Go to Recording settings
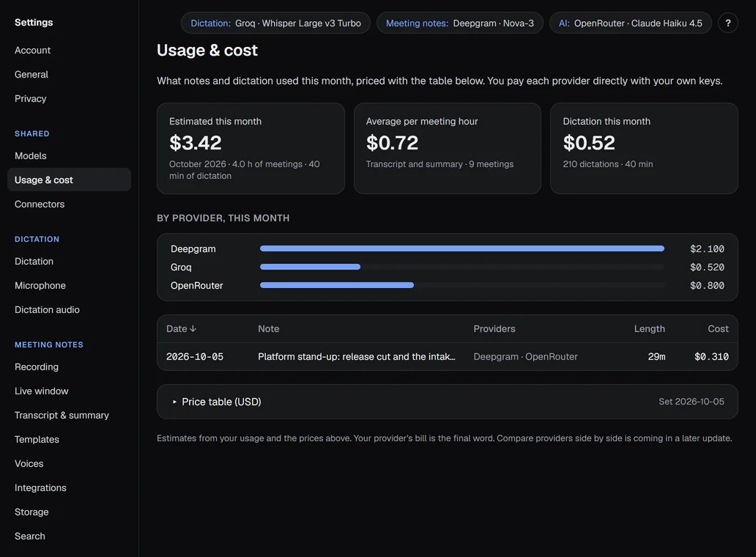This screenshot has width=756, height=557. tap(36, 367)
